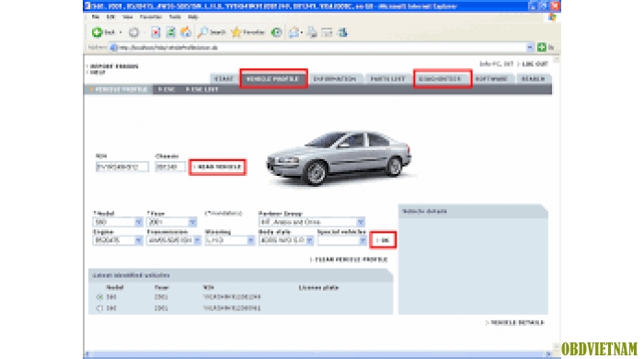The width and height of the screenshot is (644, 359).
Task: Switch to the SOFTWARE tab
Action: pyautogui.click(x=491, y=78)
